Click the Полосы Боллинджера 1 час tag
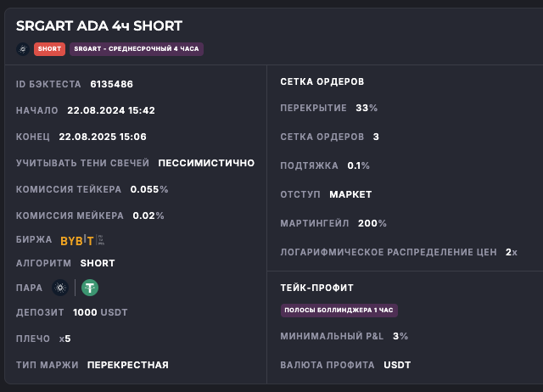The height and width of the screenshot is (392, 543). (x=339, y=311)
